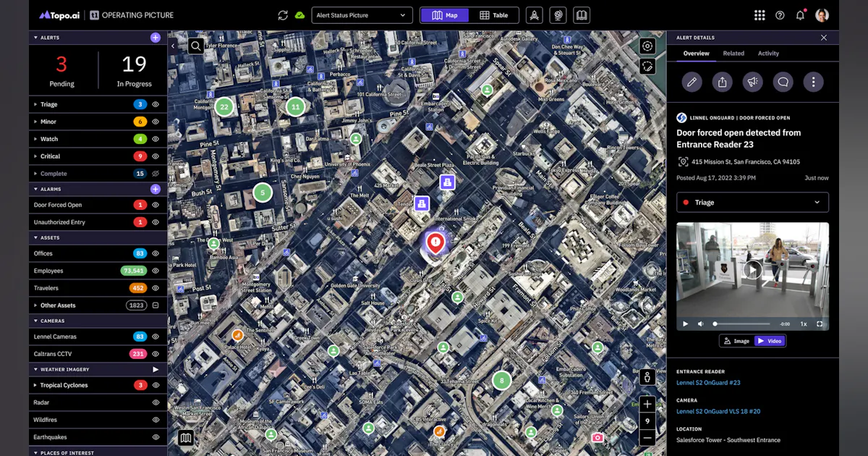The width and height of the screenshot is (868, 456).
Task: Open the Alert Status Picture dropdown
Action: coord(362,15)
